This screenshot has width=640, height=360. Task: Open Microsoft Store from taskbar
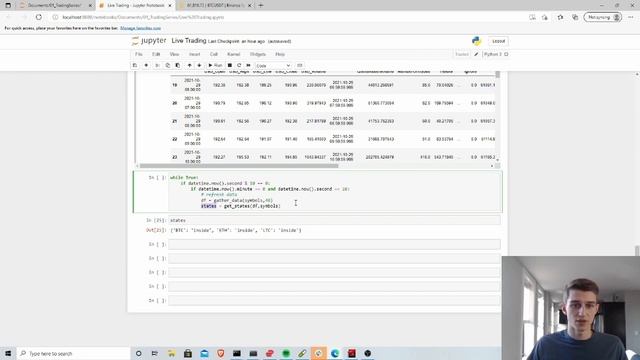(x=188, y=353)
